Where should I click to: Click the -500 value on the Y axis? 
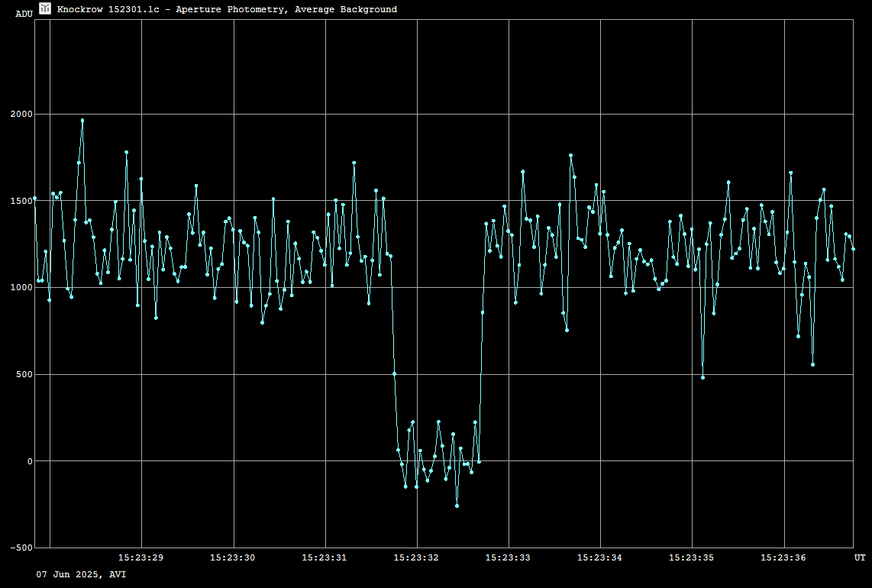click(21, 548)
